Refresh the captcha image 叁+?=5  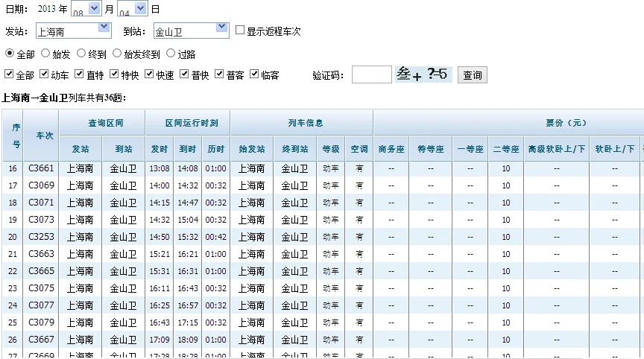423,74
